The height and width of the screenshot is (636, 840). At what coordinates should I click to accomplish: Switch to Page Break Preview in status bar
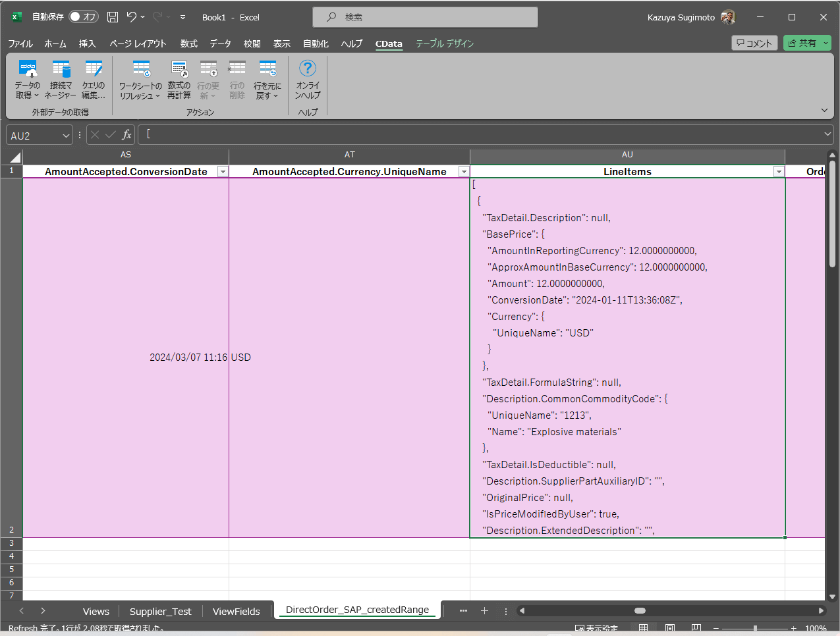(696, 628)
